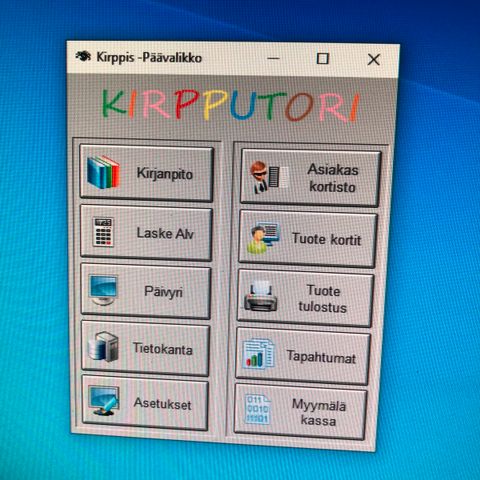Open the Tapahtumat text label
Viewport: 480px width, 480px height.
pos(321,357)
